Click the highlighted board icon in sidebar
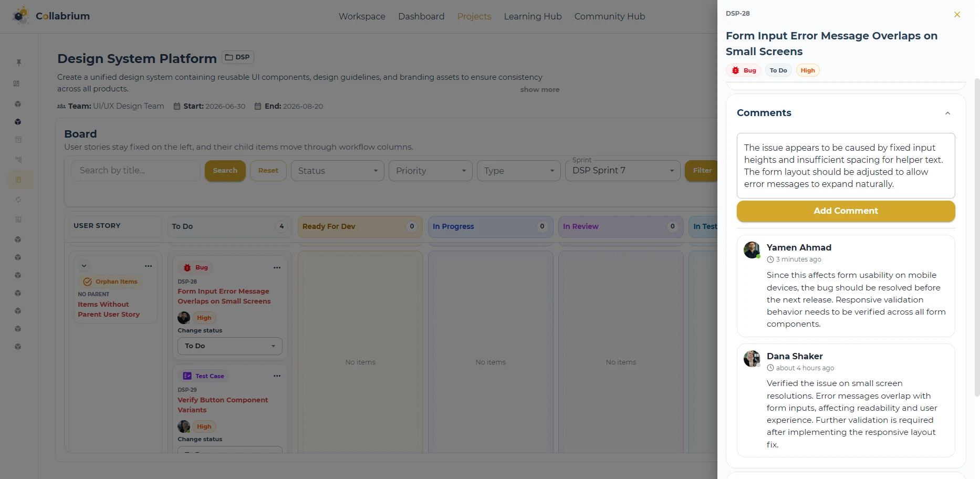 pos(18,180)
